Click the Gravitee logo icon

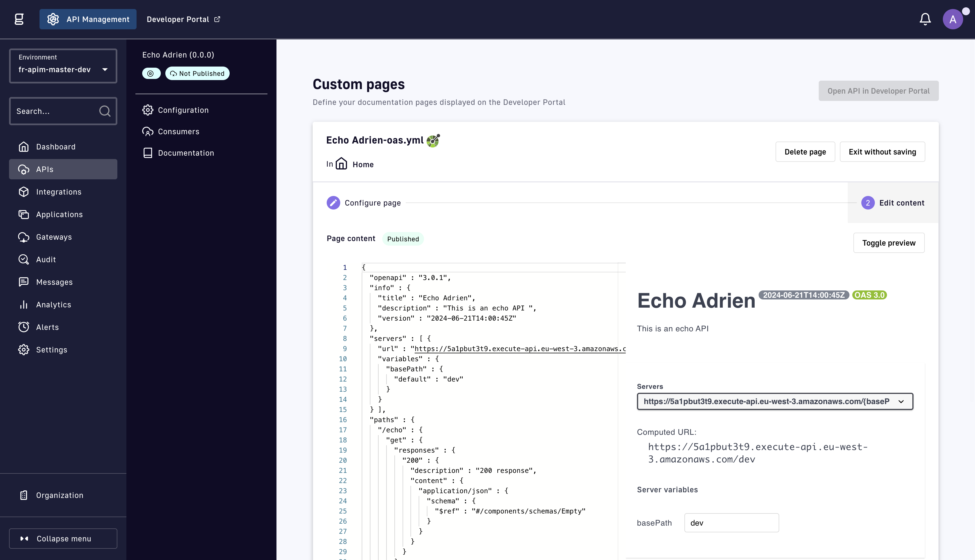(x=19, y=19)
